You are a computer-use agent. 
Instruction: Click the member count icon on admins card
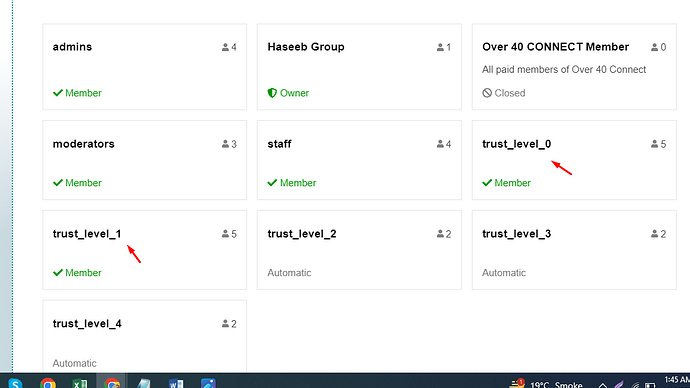[225, 47]
